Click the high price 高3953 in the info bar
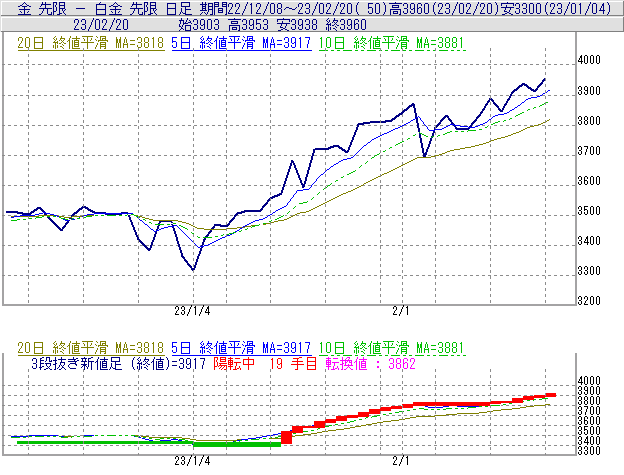624x475 pixels. (x=248, y=25)
